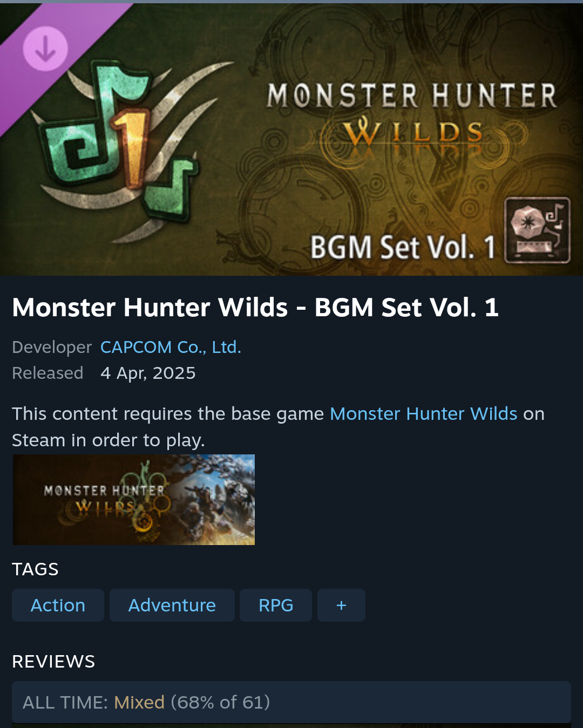Click the Developer label
Image resolution: width=583 pixels, height=728 pixels.
click(x=52, y=347)
